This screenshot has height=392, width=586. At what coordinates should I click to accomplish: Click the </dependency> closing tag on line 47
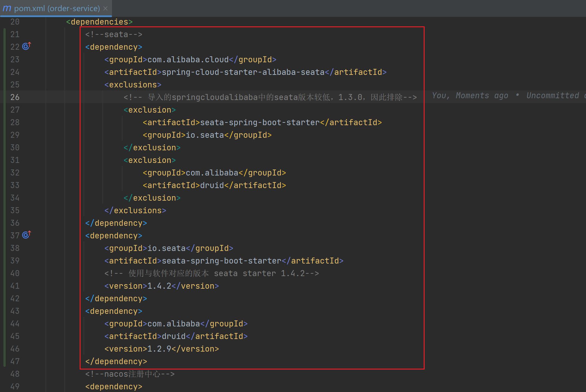point(116,361)
